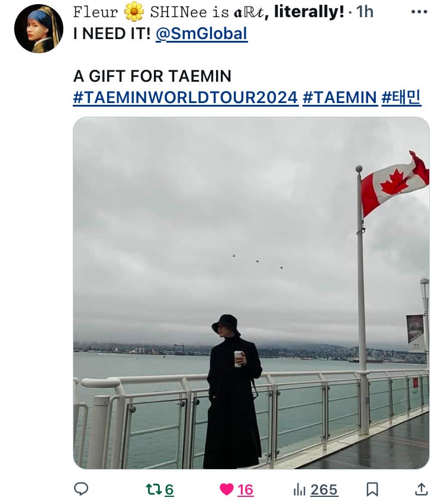This screenshot has width=444, height=504.
Task: Click the retweet arrows icon
Action: tap(154, 490)
